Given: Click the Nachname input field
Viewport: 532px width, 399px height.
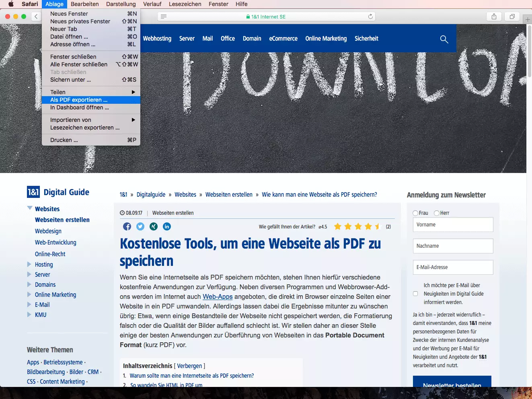Looking at the screenshot, I should pyautogui.click(x=453, y=246).
